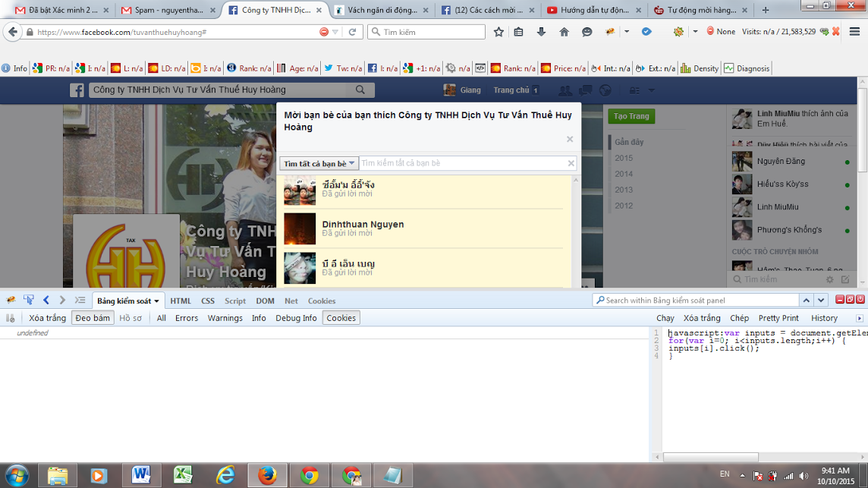Click Chạy to run the script
The image size is (868, 488).
665,318
